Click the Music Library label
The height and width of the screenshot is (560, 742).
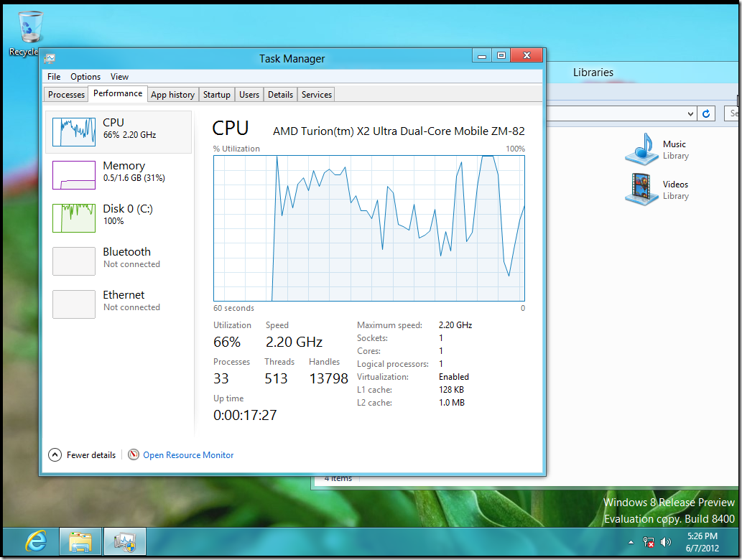tap(675, 149)
